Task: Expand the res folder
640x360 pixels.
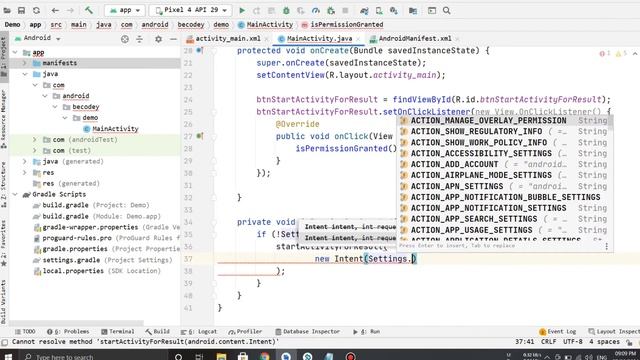Action: [x=25, y=172]
